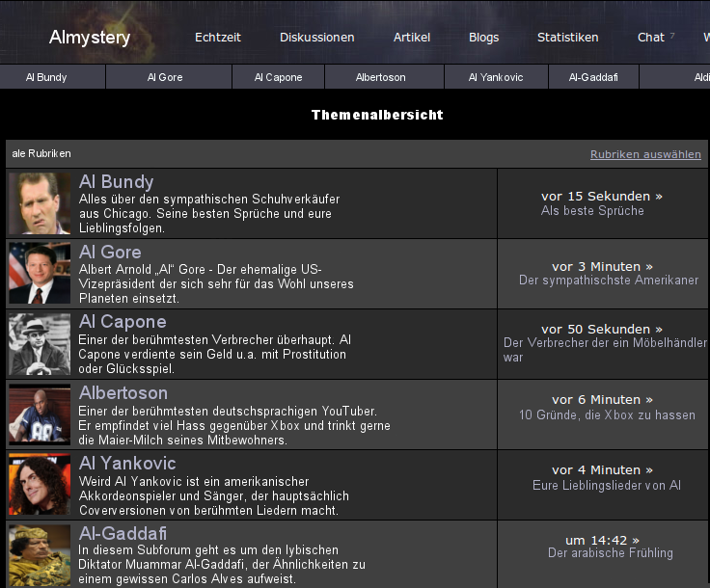Screen dimensions: 710x588
Task: Click the Rubriken auswählen link
Action: 645,154
